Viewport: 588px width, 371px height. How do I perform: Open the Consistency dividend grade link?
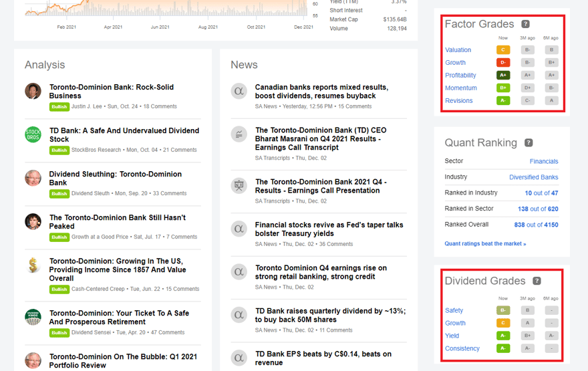(x=462, y=348)
